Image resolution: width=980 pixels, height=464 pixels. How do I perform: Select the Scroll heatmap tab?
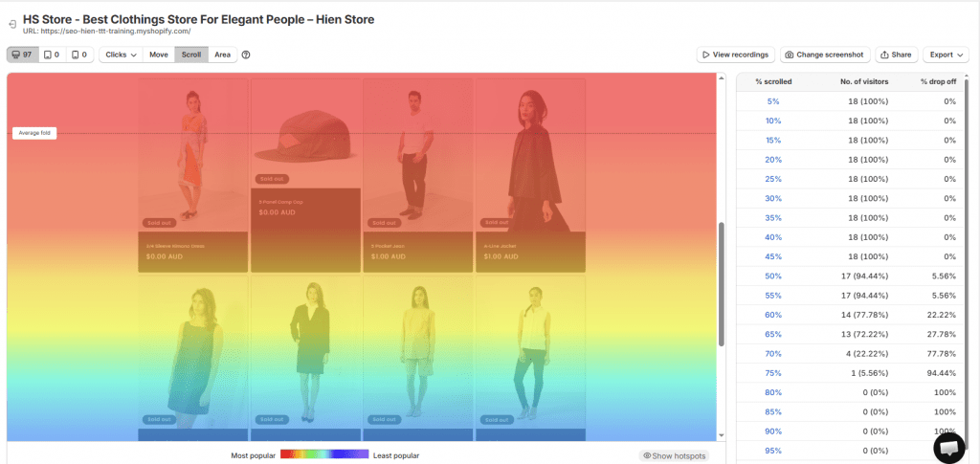[191, 55]
